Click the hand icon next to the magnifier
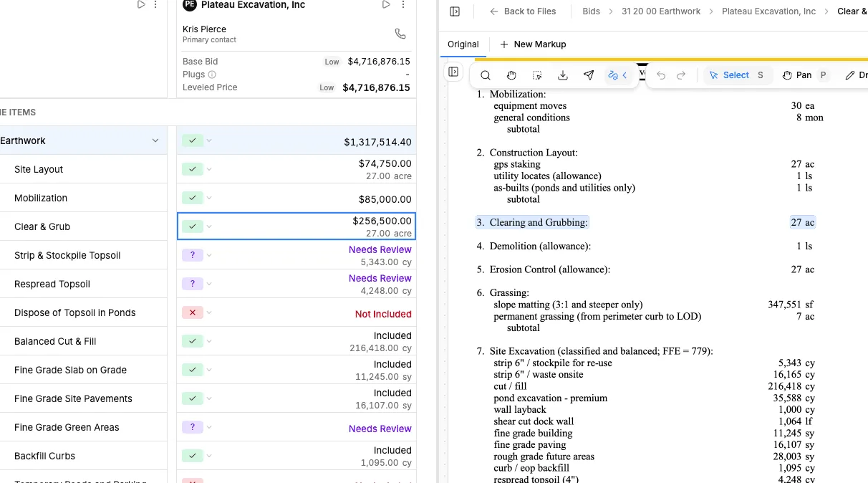Image resolution: width=868 pixels, height=483 pixels. tap(511, 75)
